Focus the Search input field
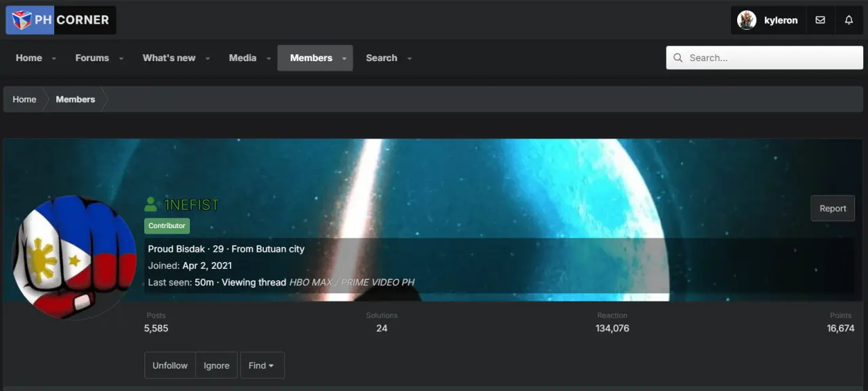Screen dimensions: 868x391 click(x=764, y=58)
